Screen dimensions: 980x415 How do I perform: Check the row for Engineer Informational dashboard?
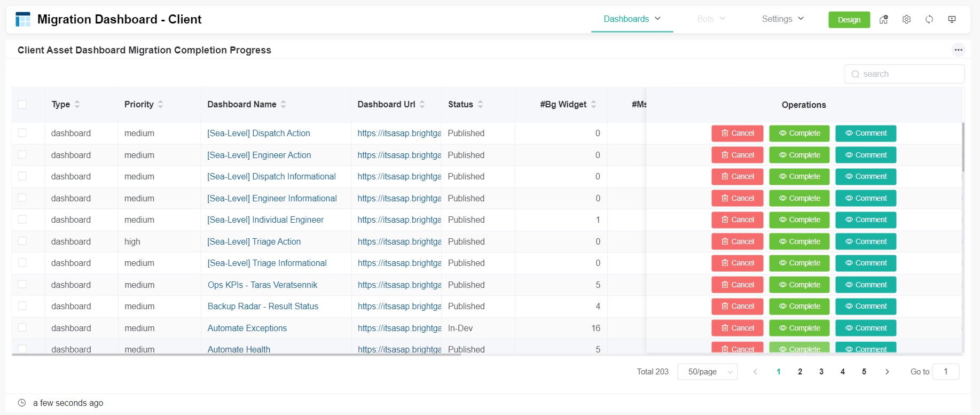(x=22, y=198)
